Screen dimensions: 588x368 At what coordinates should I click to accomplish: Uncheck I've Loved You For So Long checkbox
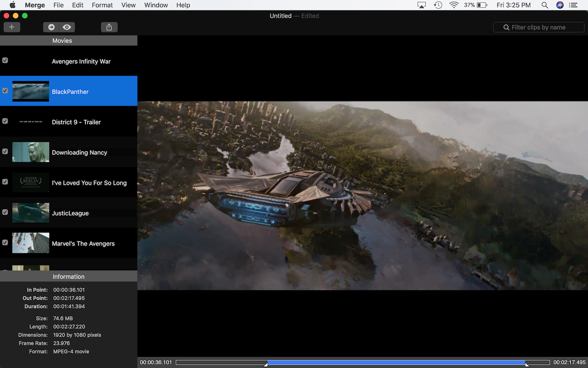click(5, 182)
